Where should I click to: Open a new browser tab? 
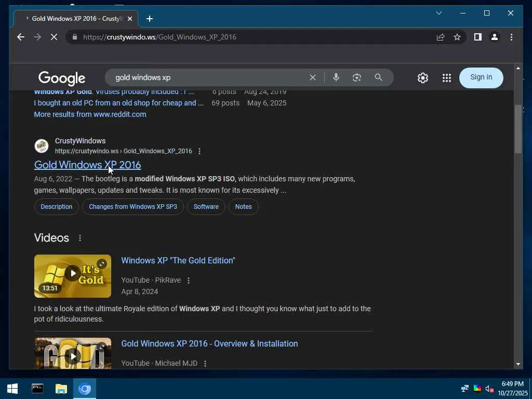pos(150,19)
